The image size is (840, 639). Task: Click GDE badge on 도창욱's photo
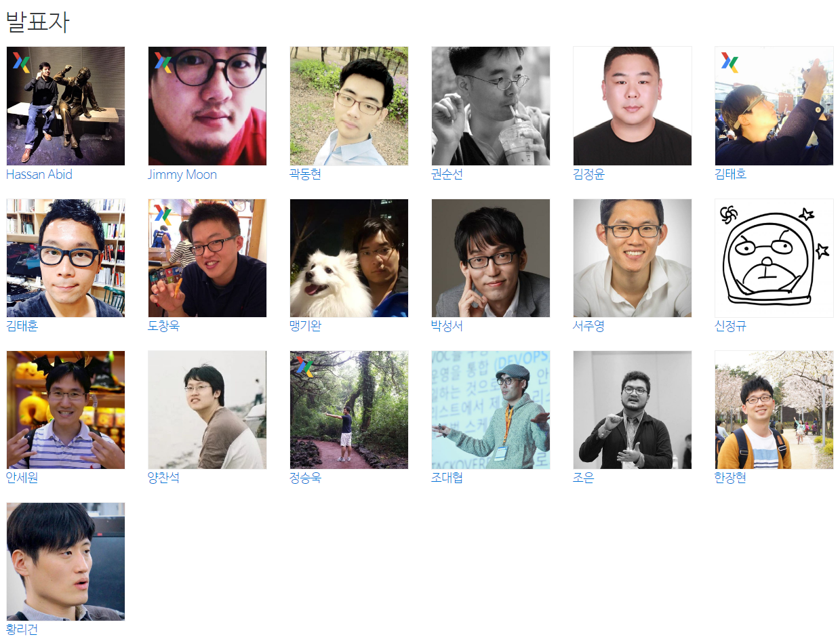tap(163, 215)
